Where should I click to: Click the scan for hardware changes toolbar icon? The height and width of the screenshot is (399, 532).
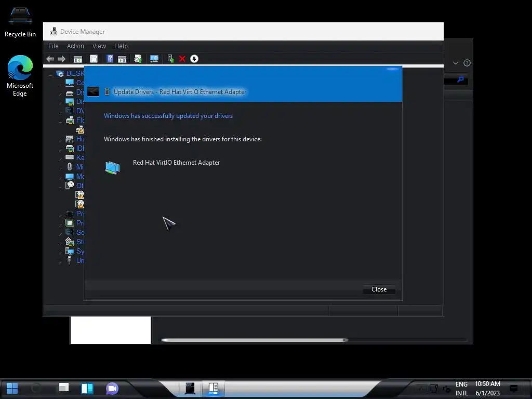tap(138, 59)
